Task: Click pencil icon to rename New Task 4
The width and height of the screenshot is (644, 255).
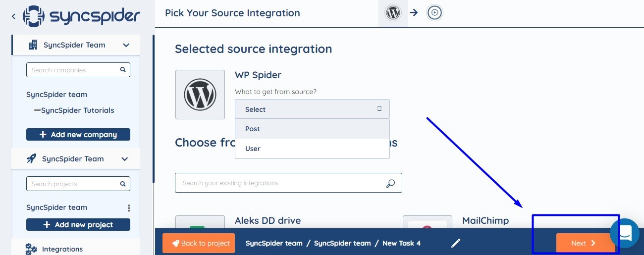Action: point(456,243)
